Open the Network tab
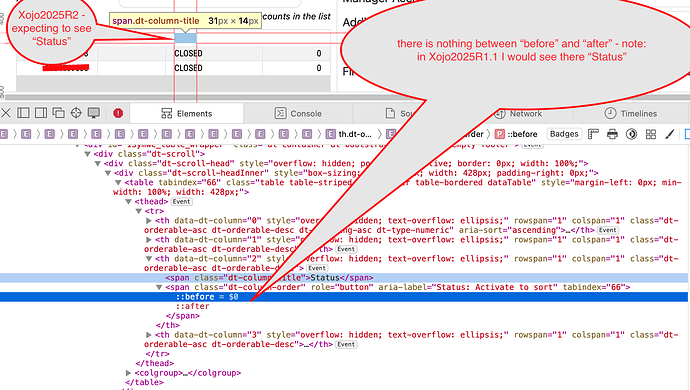 pos(518,114)
